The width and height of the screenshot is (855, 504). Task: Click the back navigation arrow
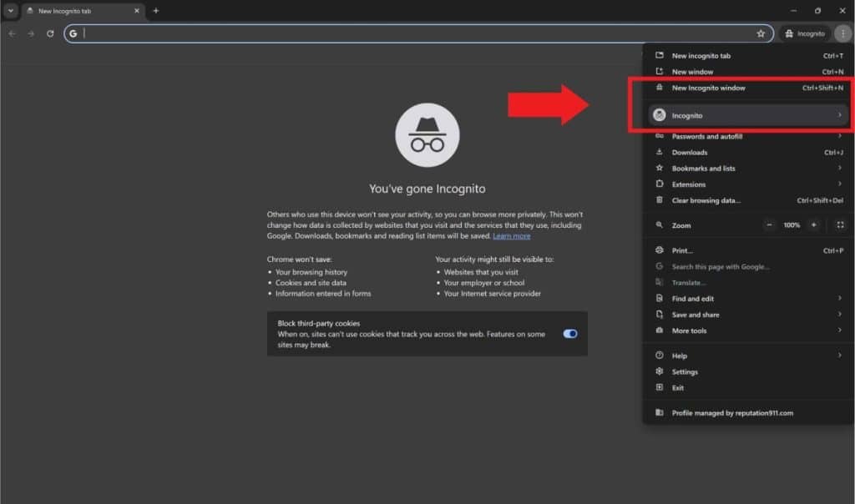[12, 33]
